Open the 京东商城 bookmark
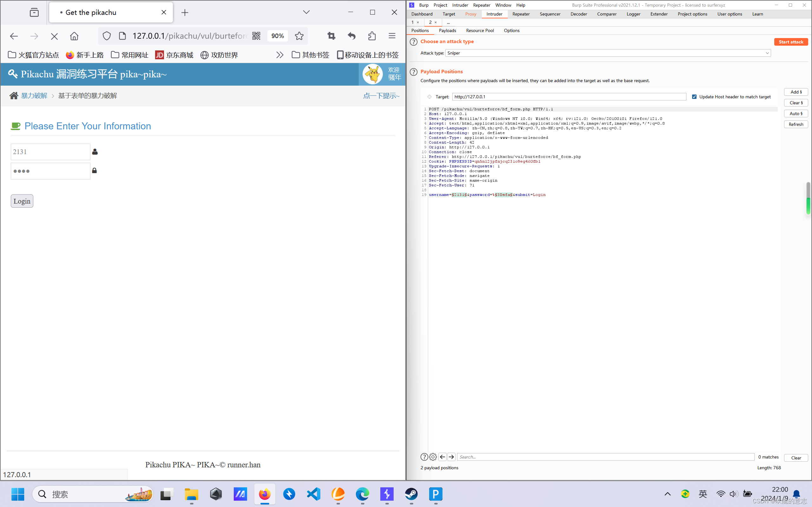812x507 pixels. (174, 55)
